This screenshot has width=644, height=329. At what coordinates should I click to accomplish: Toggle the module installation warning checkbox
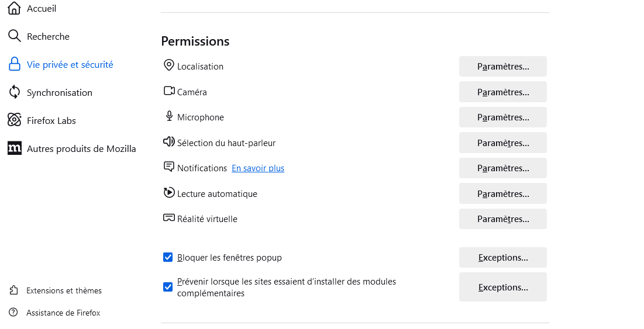167,287
